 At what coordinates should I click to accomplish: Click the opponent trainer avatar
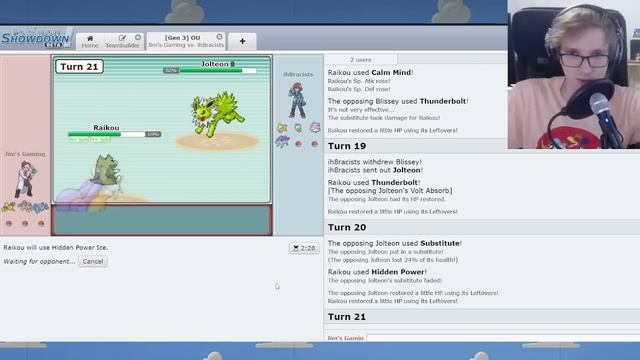click(x=298, y=100)
